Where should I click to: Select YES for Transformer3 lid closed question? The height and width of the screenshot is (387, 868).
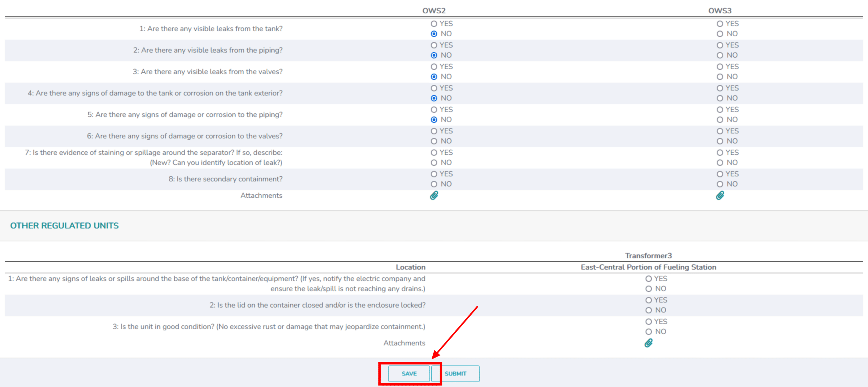[x=649, y=300]
